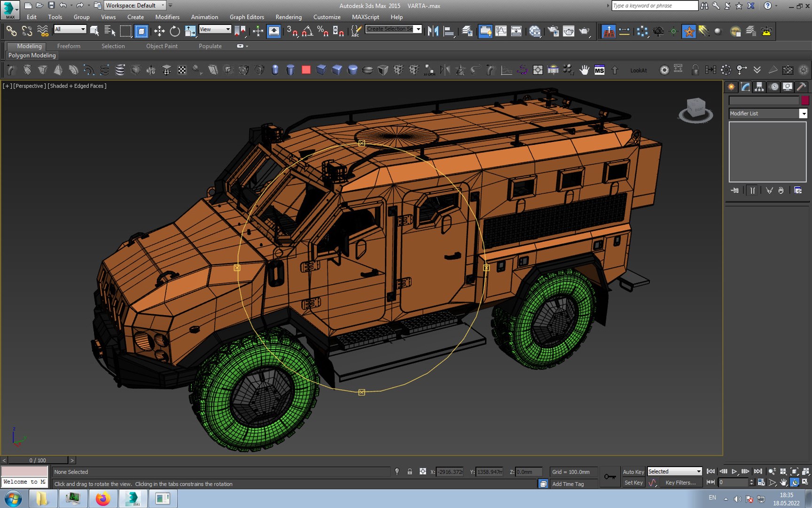The height and width of the screenshot is (508, 812).
Task: Switch to Object Paint ribbon tab
Action: pos(162,46)
